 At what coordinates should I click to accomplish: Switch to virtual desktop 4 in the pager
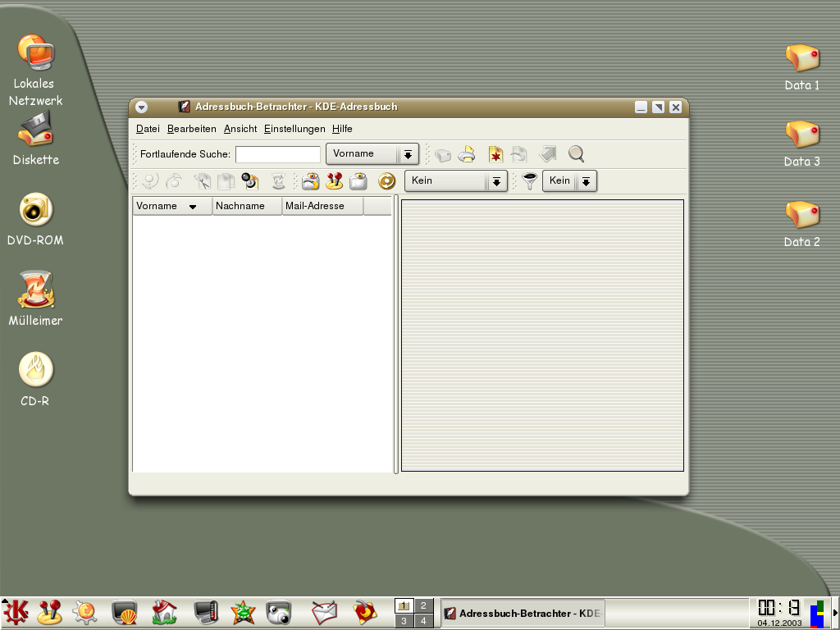point(423,621)
